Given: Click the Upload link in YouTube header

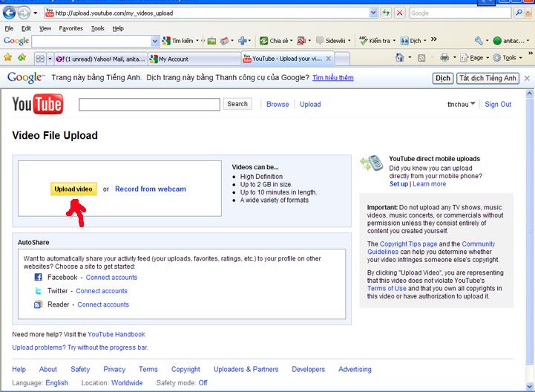Looking at the screenshot, I should pyautogui.click(x=310, y=104).
